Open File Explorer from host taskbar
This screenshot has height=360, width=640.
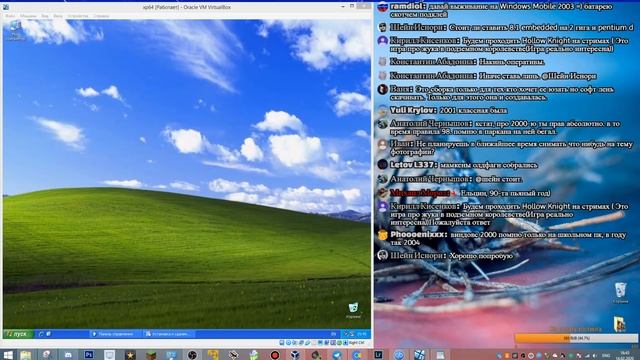pos(26,355)
